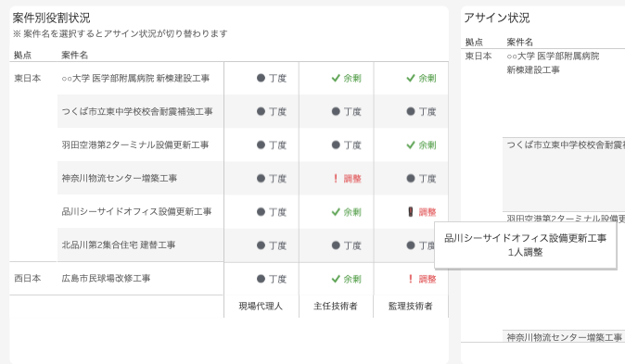Select project ○○大学 医学部附属病院 新棟建設工事
The width and height of the screenshot is (625, 364).
[x=135, y=78]
